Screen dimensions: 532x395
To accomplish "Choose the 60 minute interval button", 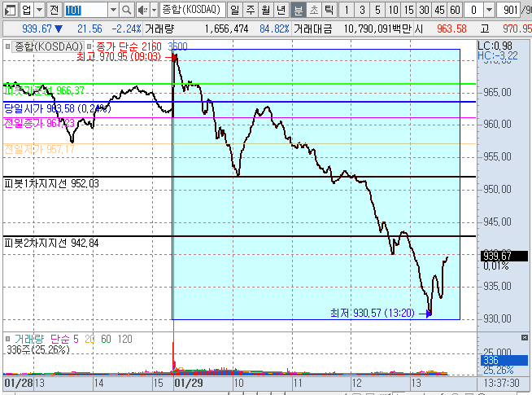I will [456, 10].
